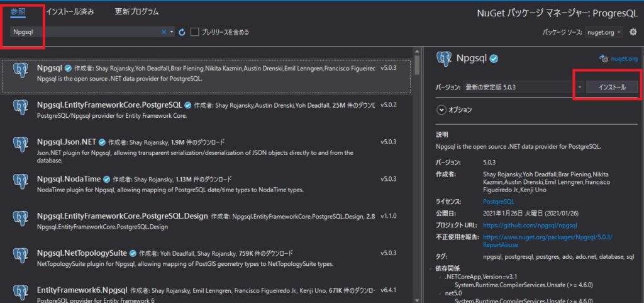Open the ReportAbuse nuget.org link
The width and height of the screenshot is (644, 303).
tap(548, 241)
